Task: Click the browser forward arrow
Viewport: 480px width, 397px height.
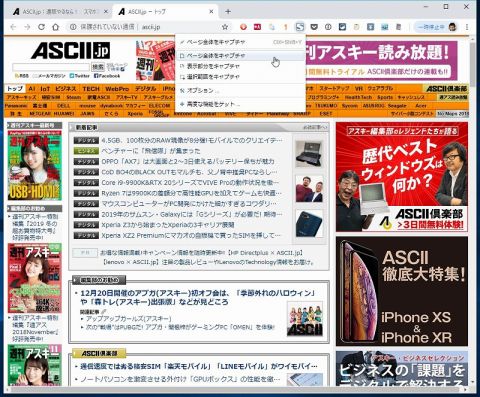Action: pyautogui.click(x=27, y=27)
